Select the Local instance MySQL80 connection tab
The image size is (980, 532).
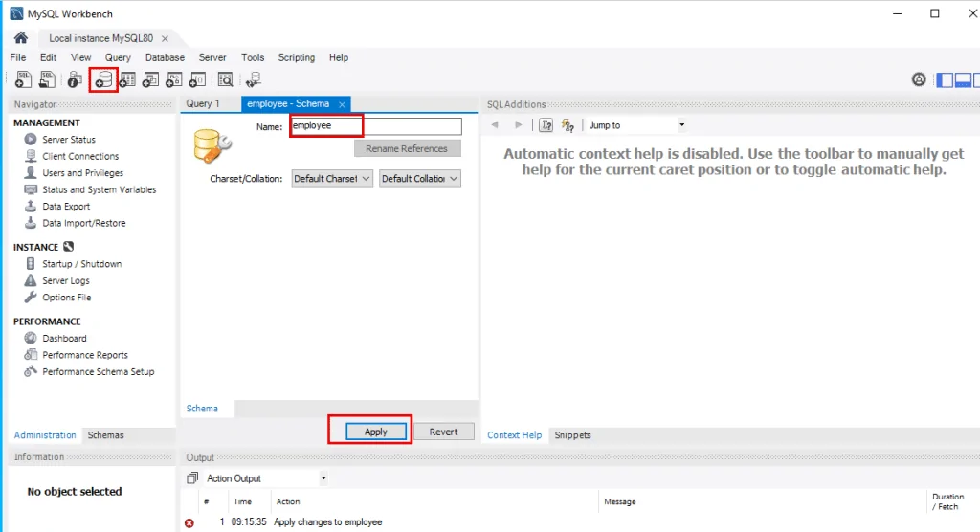click(100, 38)
